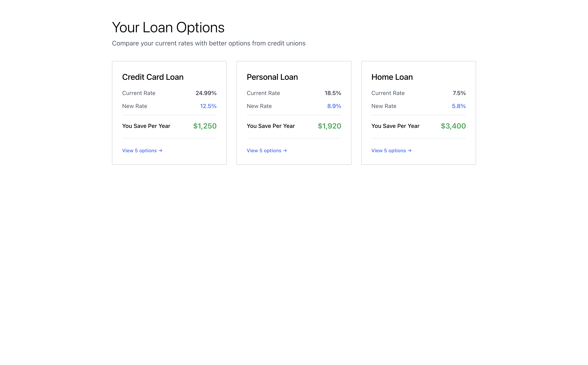Screen dimensions: 588x365
Task: Click the 12.5% new rate value
Action: (x=208, y=106)
